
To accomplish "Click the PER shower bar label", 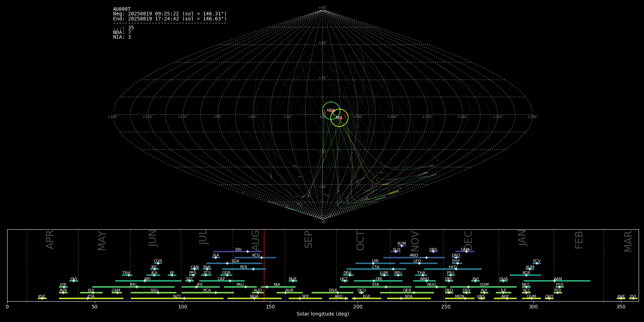I will pyautogui.click(x=244, y=267).
